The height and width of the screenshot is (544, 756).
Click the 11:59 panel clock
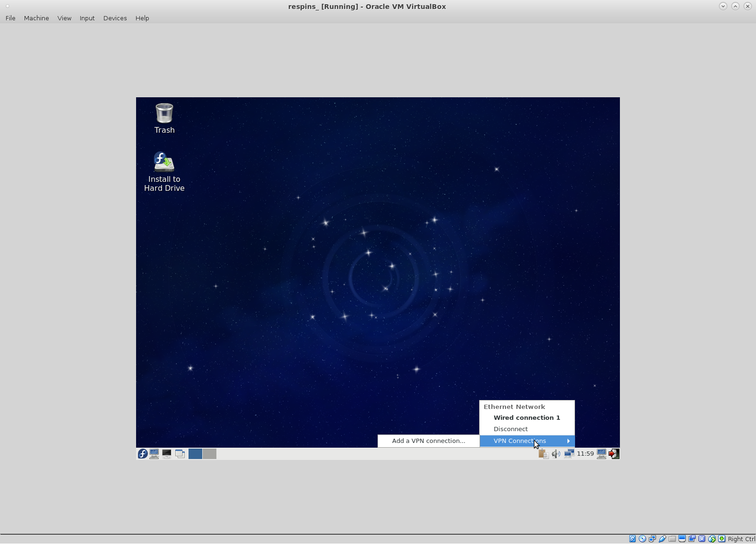click(585, 454)
